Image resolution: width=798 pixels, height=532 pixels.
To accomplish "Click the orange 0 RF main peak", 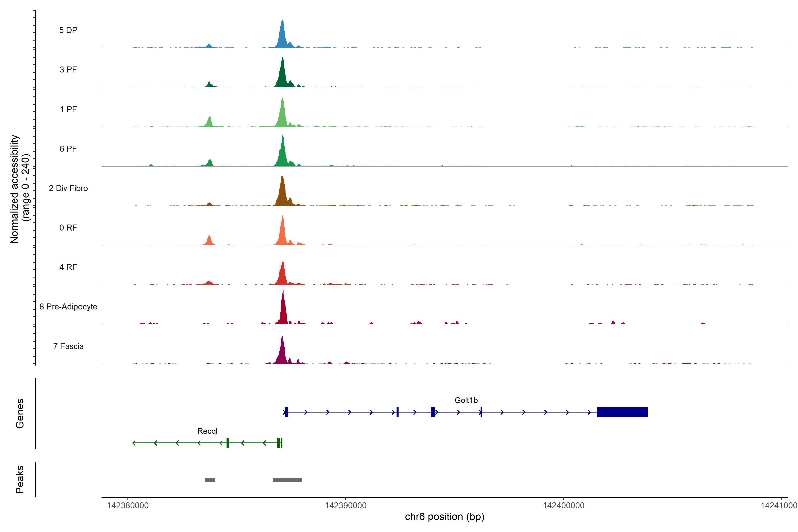I will [x=282, y=234].
